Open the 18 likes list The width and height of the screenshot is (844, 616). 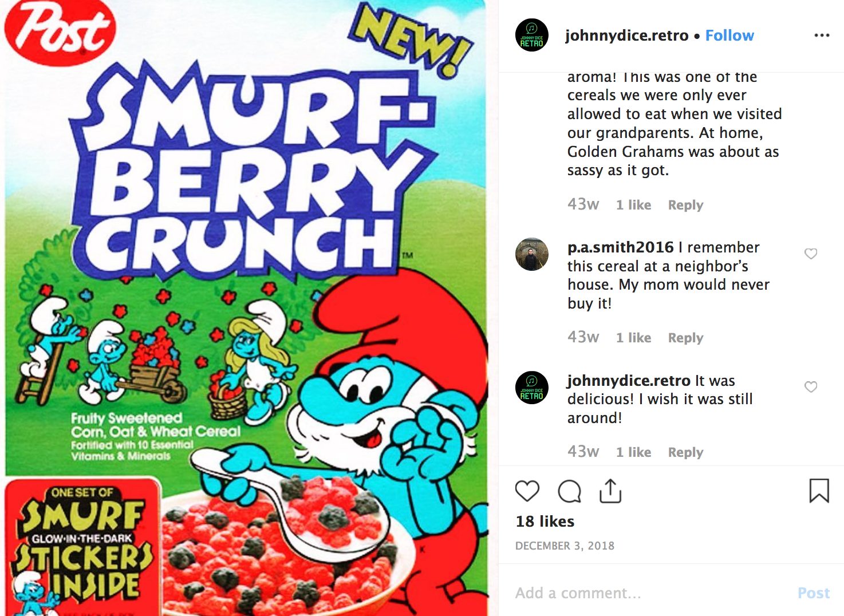tap(545, 522)
